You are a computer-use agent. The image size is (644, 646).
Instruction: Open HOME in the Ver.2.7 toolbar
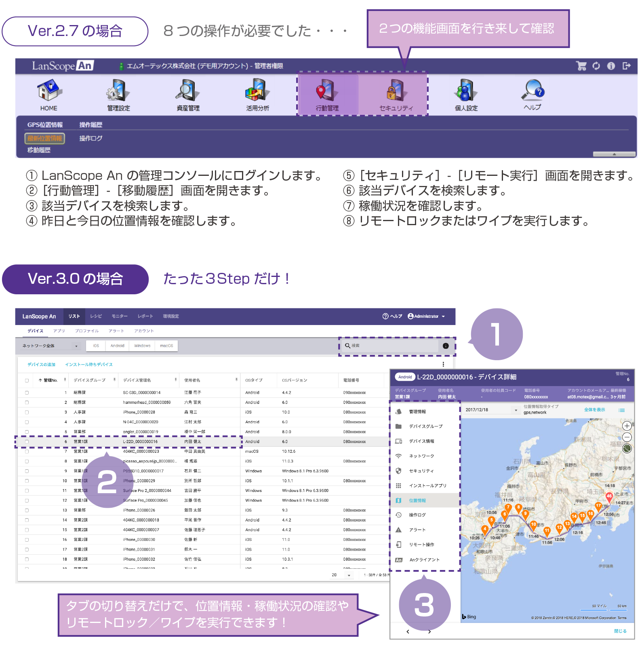pos(49,95)
